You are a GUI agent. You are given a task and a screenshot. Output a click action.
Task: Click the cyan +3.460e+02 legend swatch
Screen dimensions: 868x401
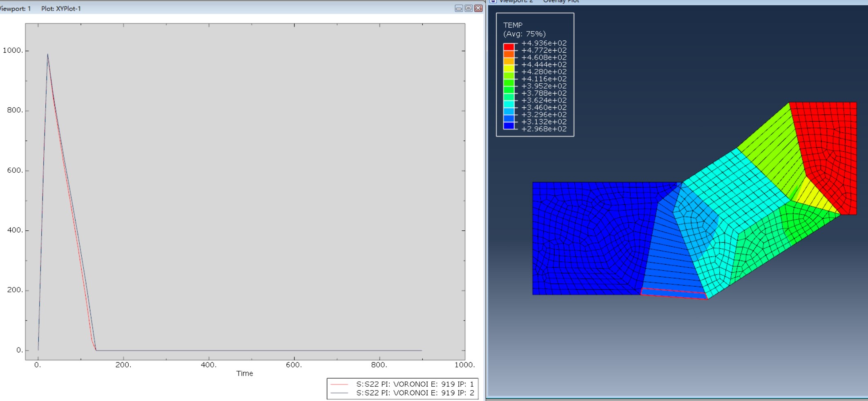(x=509, y=104)
